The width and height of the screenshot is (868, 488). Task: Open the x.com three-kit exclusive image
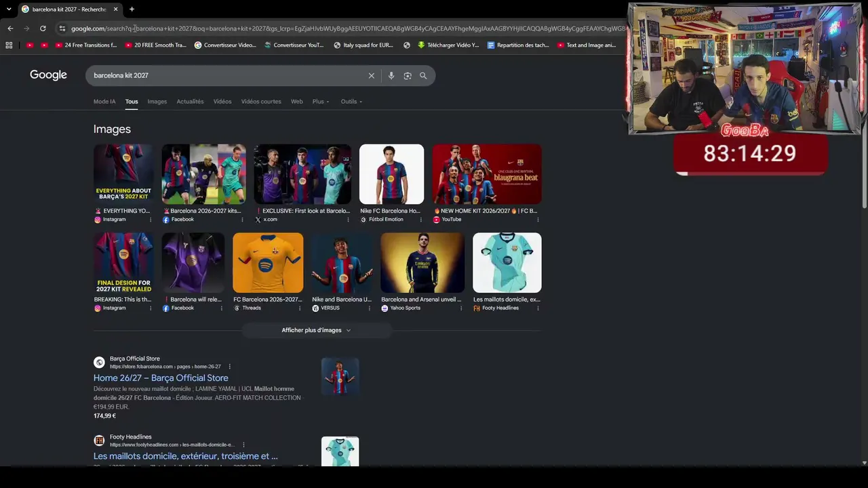pos(302,174)
